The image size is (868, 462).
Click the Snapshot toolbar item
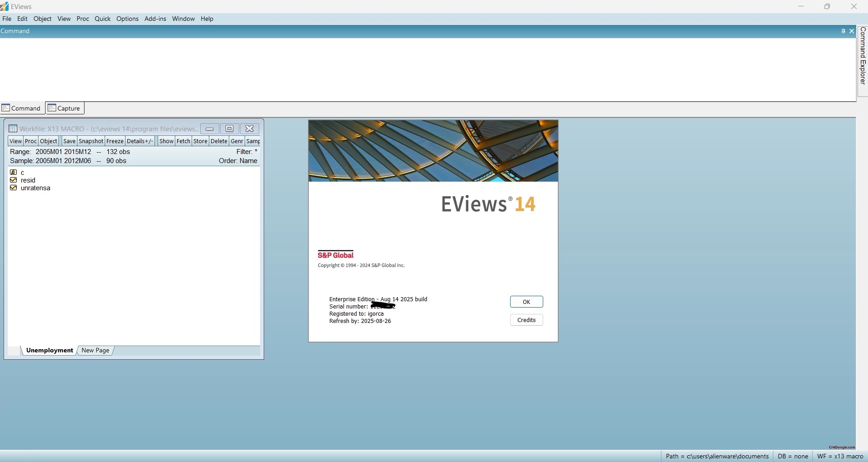coord(91,141)
